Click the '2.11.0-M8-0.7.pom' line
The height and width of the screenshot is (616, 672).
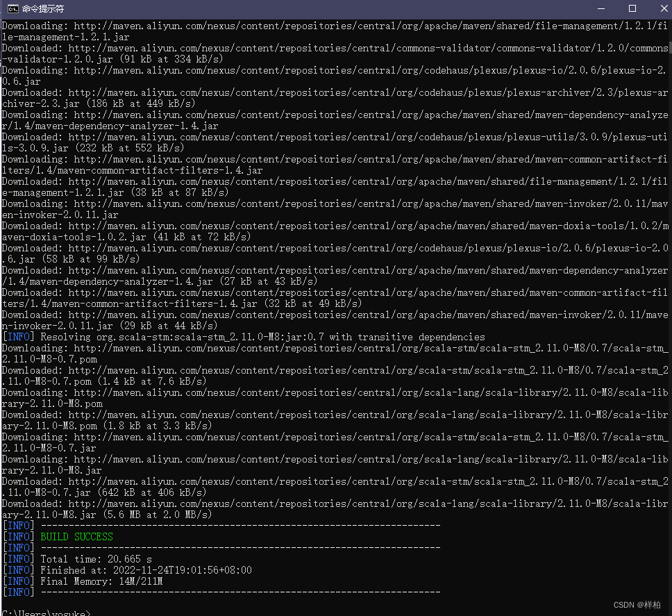pyautogui.click(x=50, y=359)
